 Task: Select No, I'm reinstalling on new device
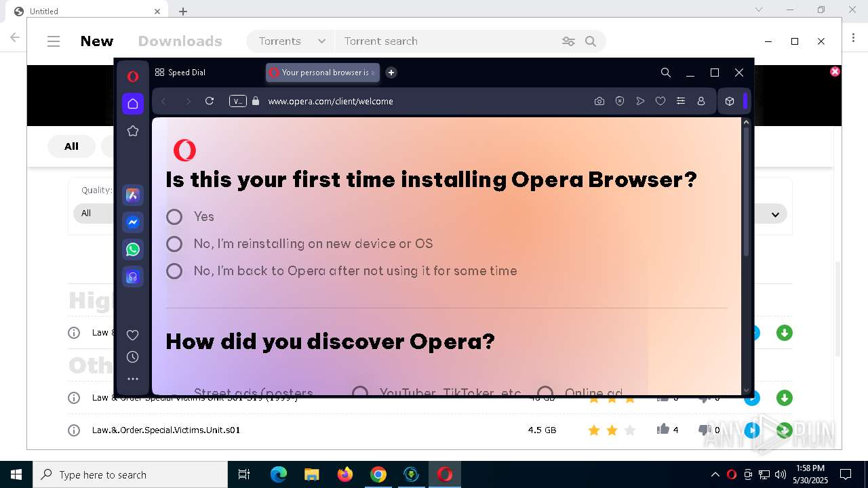point(174,244)
